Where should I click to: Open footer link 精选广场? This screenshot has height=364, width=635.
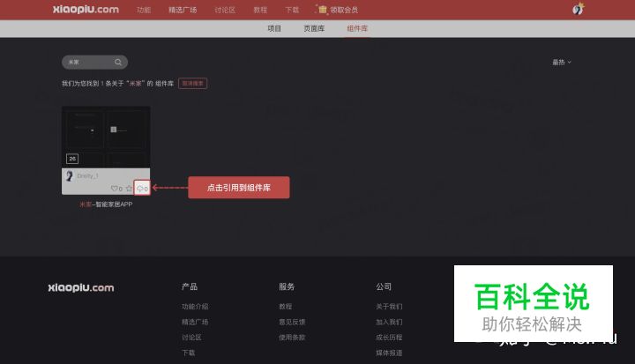click(195, 322)
